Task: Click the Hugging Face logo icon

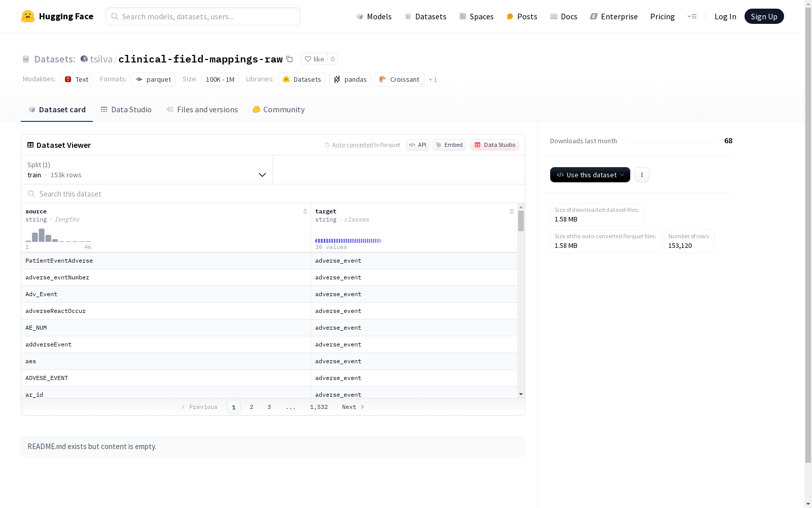Action: (28, 16)
